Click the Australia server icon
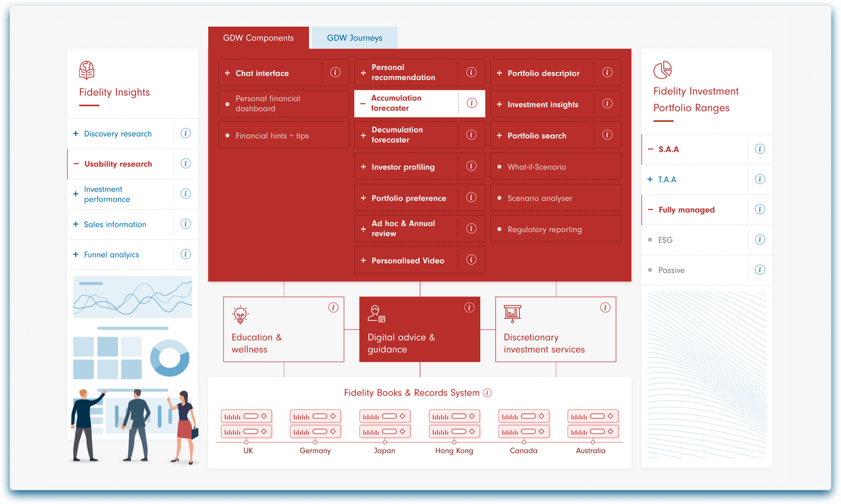Screen dimensions: 841x504 pos(593,424)
